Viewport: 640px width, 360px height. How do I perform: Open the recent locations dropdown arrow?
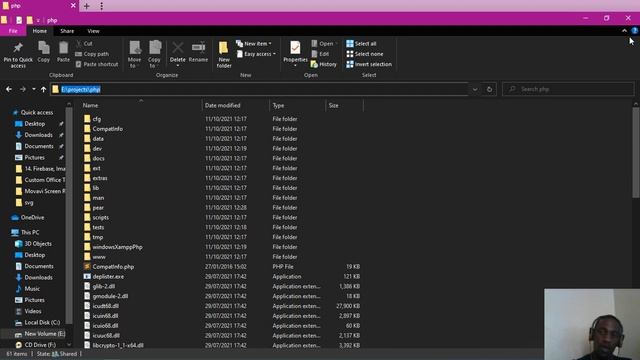[x=33, y=89]
